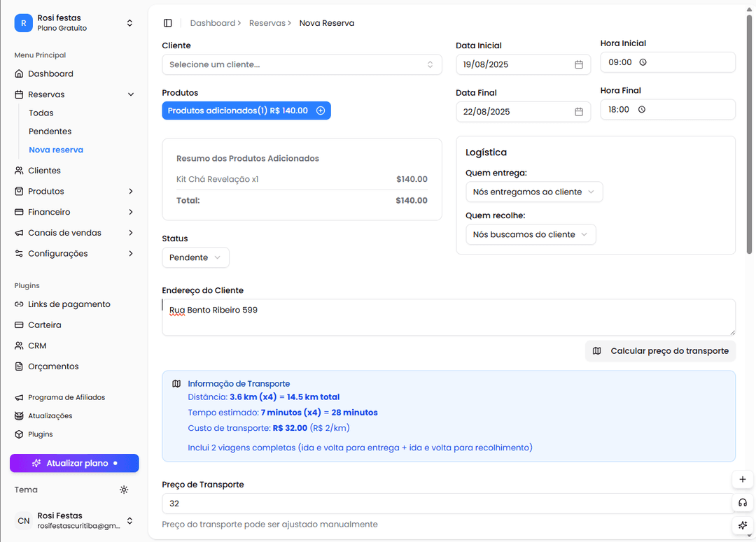The image size is (756, 542).
Task: Go to Pendentes reservations
Action: pyautogui.click(x=50, y=131)
